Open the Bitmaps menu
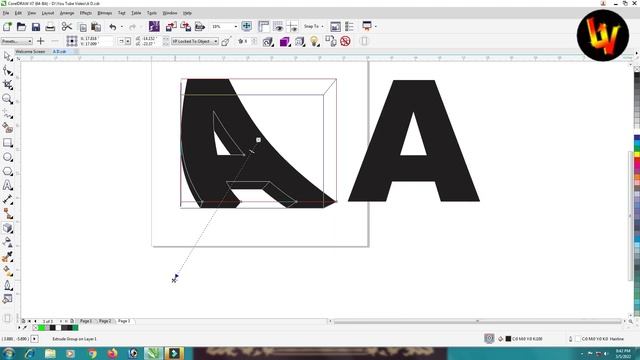This screenshot has height=360, width=640. 104,13
